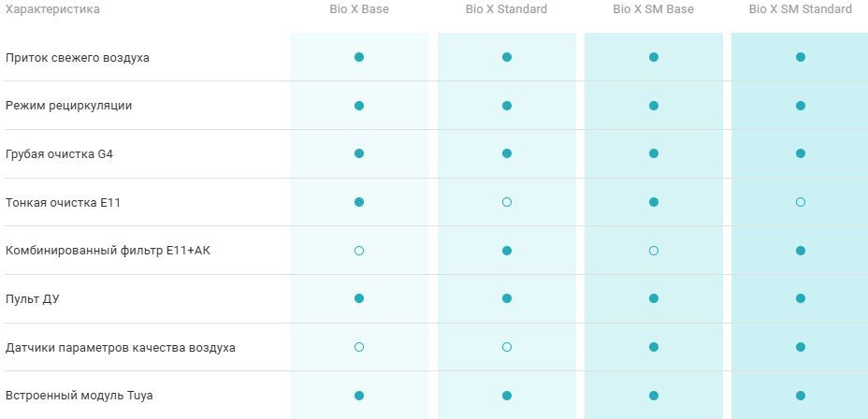Screen dimensions: 868x419
Task: Click empty circle for Комбинированный фильтр, Bio X SM Base
Action: pyautogui.click(x=654, y=251)
